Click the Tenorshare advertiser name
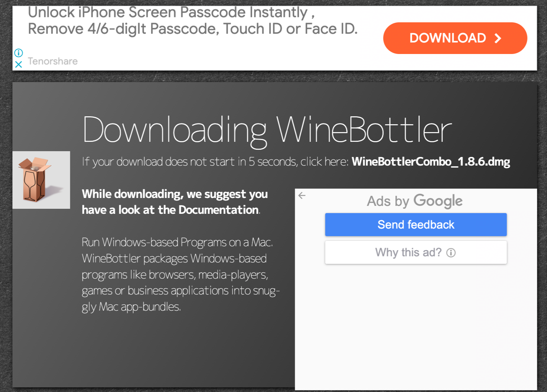Image resolution: width=547 pixels, height=392 pixels. tap(53, 61)
